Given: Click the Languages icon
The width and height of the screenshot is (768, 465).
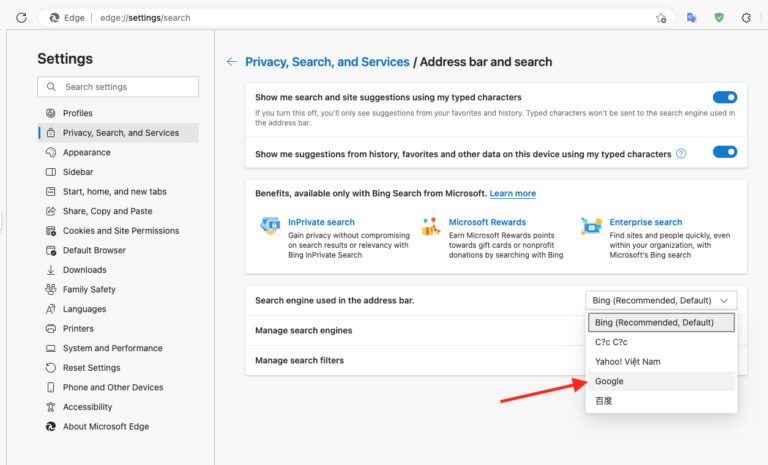Looking at the screenshot, I should pyautogui.click(x=50, y=309).
